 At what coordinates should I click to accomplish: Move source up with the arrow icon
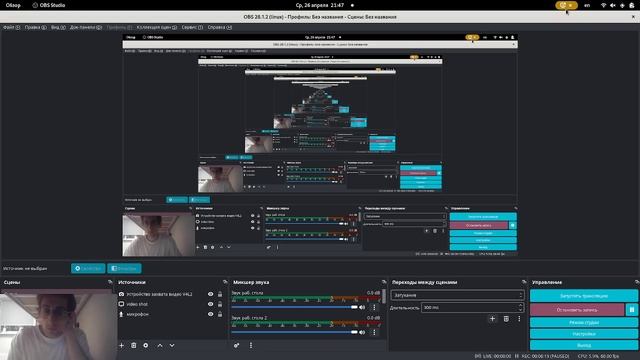[160, 345]
